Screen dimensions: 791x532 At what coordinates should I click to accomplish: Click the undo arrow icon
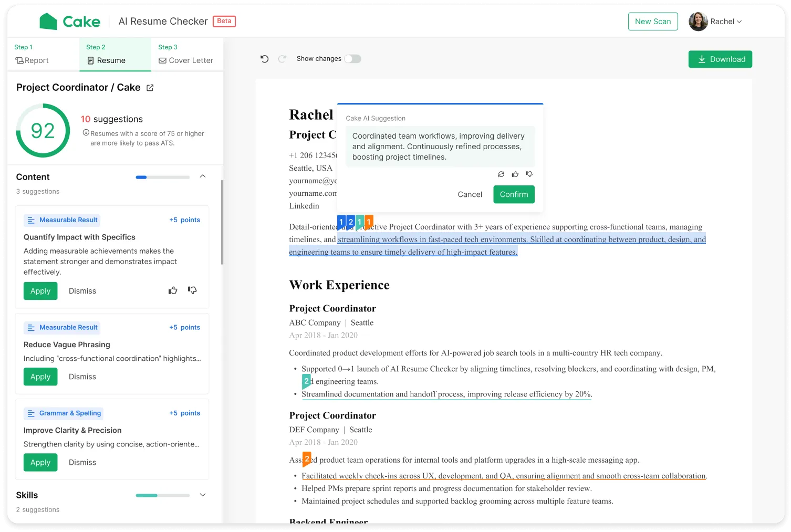click(265, 59)
